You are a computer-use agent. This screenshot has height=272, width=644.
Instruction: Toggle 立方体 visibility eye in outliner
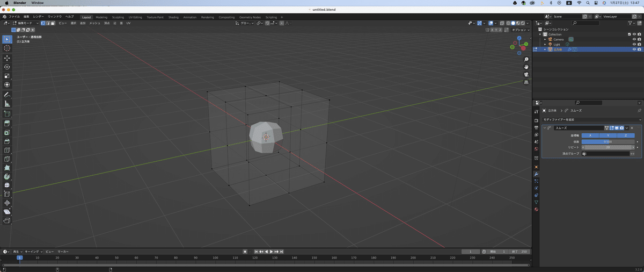[634, 49]
